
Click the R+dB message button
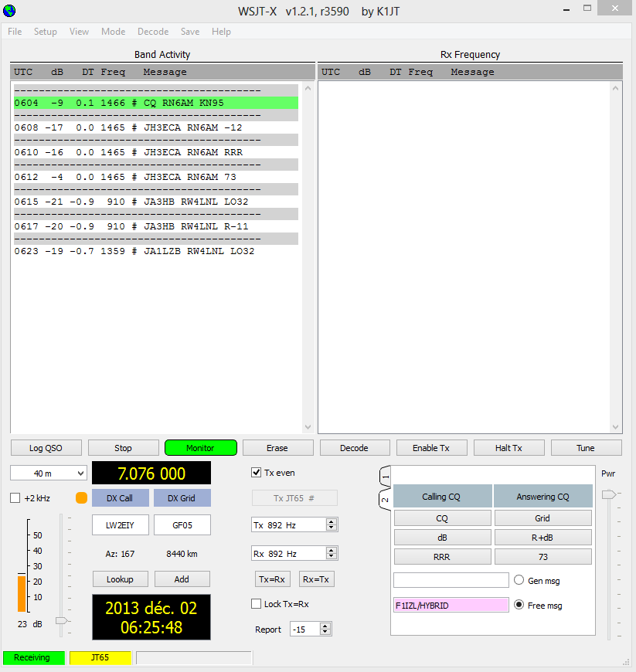[x=543, y=538]
